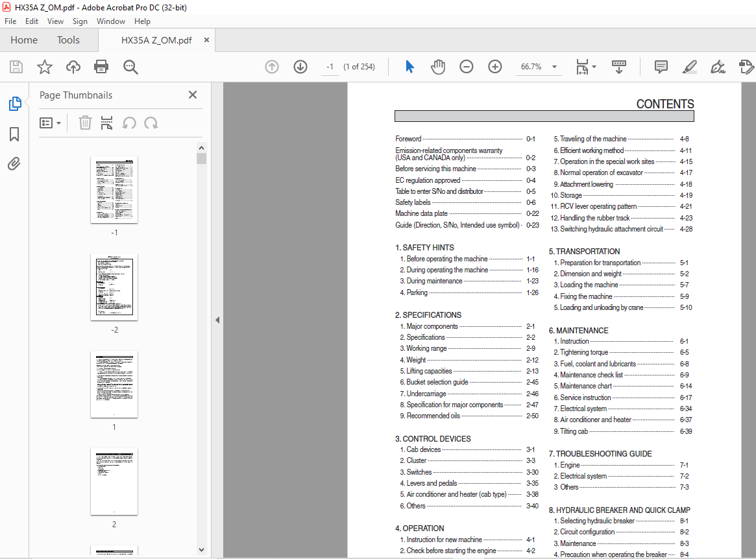Switch to the Home tab

coord(24,40)
